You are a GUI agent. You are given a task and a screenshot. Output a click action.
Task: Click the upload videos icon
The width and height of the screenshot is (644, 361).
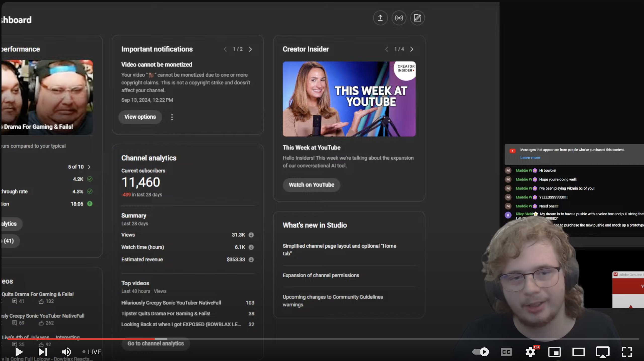380,18
